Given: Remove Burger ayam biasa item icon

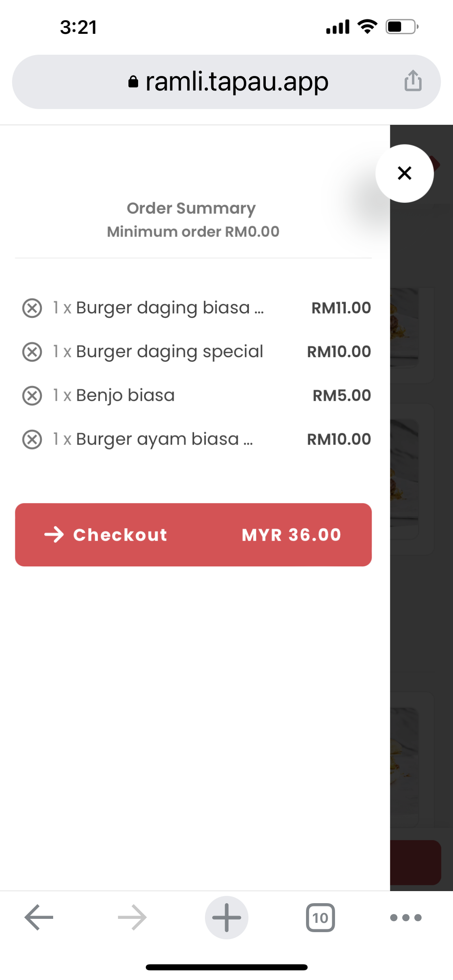Looking at the screenshot, I should point(32,439).
